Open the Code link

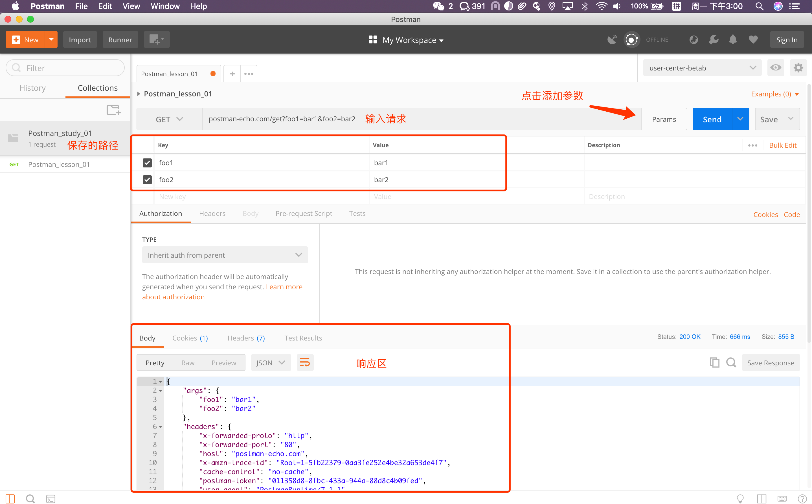(x=792, y=214)
